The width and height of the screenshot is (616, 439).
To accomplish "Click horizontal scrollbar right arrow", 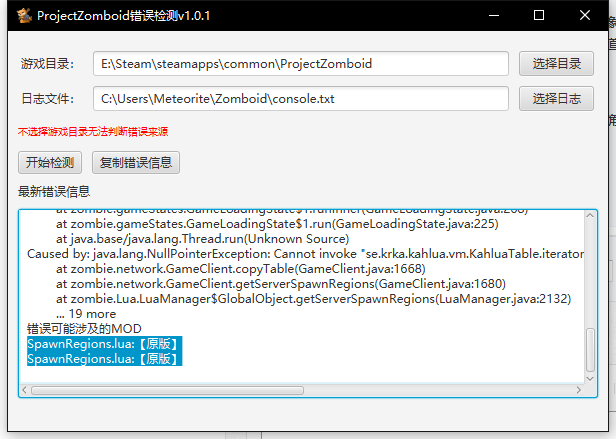I will 579,390.
